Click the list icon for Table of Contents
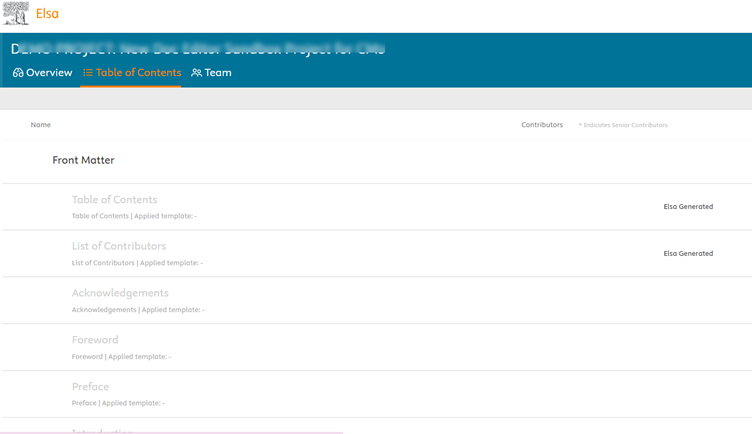 [x=88, y=73]
